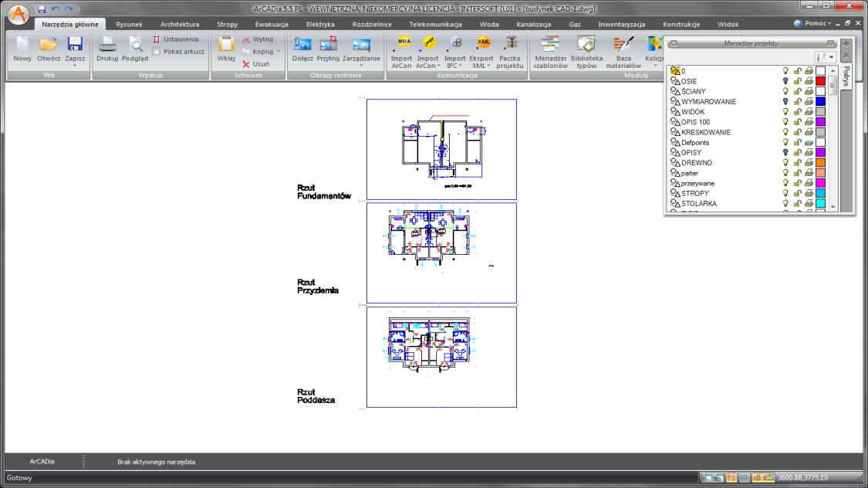Image resolution: width=868 pixels, height=488 pixels.
Task: Close the Menadżer projektu side panel with X
Action: [846, 55]
